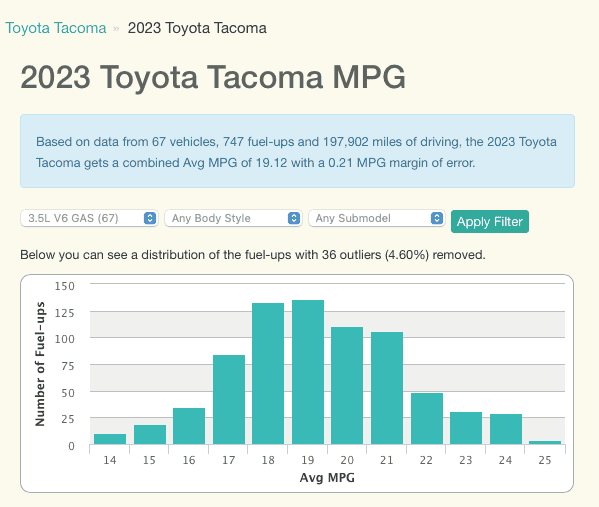The image size is (599, 507).
Task: Click the 75 y-axis label
Action: (68, 366)
